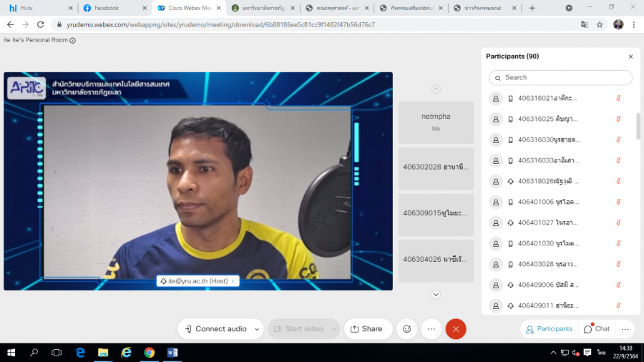Click the Share screen button
This screenshot has height=362, width=644.
pyautogui.click(x=365, y=329)
